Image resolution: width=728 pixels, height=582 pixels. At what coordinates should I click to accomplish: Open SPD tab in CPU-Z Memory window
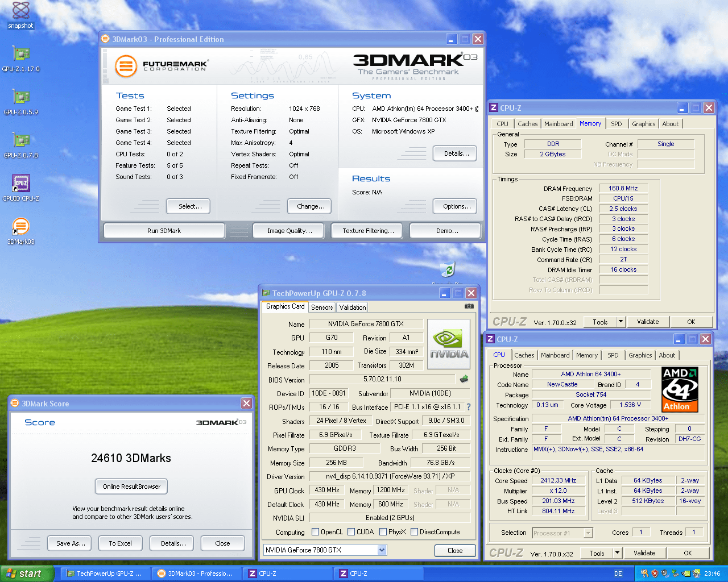point(617,124)
